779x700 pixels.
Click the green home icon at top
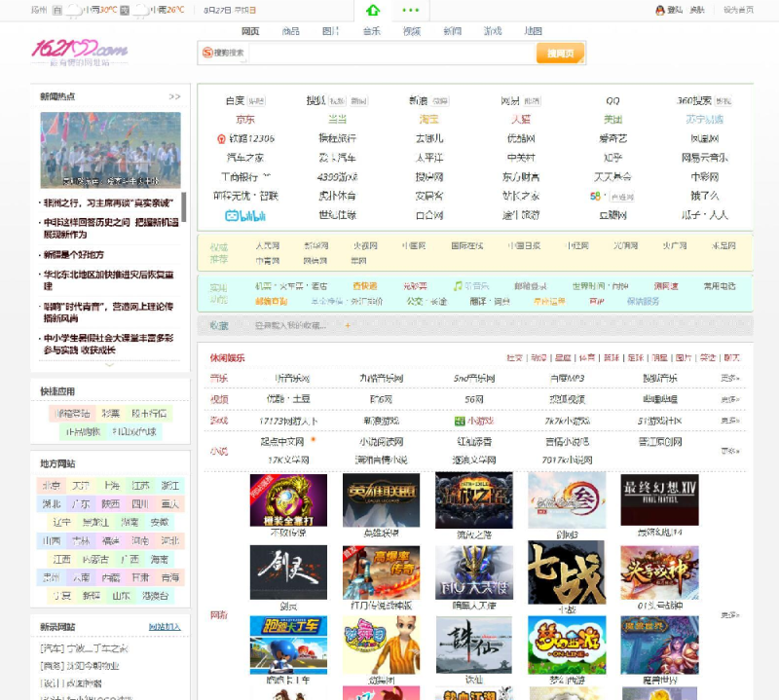tap(373, 10)
